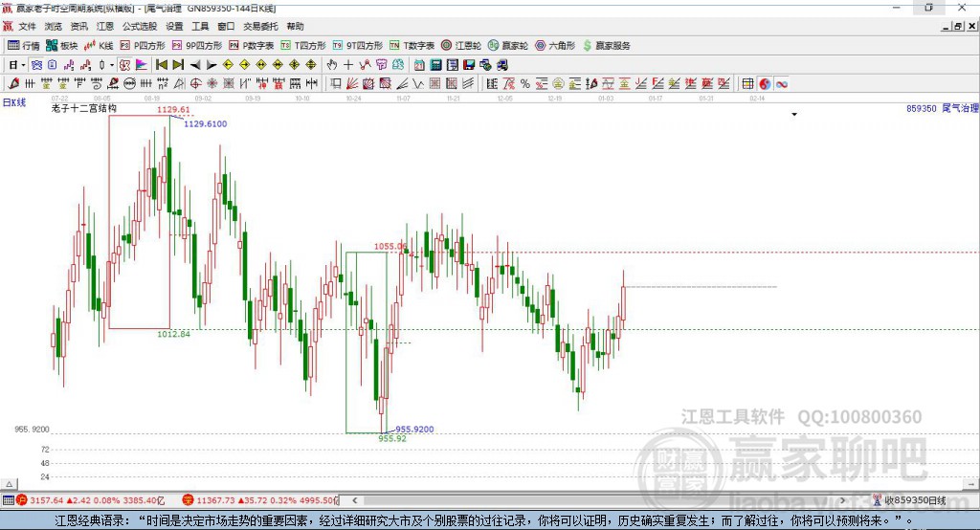Screen dimensions: 980x530
Task: Launch the 赢家轮 wheel tool
Action: [x=508, y=46]
